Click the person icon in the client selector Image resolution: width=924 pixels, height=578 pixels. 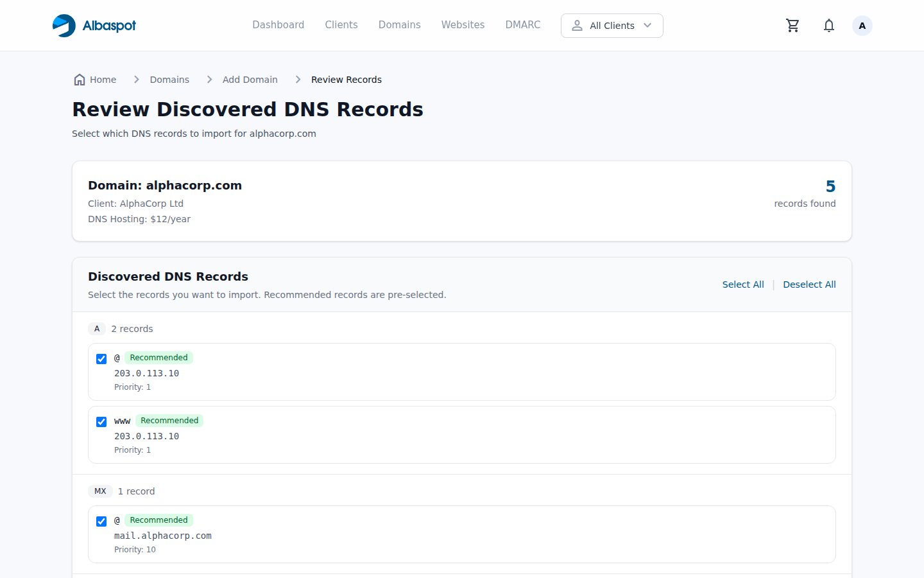577,26
